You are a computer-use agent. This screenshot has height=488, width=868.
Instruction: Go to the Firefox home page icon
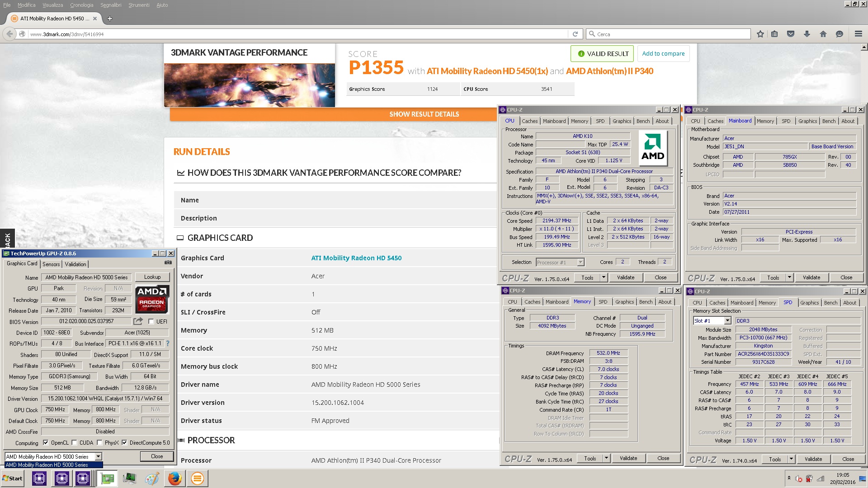823,34
